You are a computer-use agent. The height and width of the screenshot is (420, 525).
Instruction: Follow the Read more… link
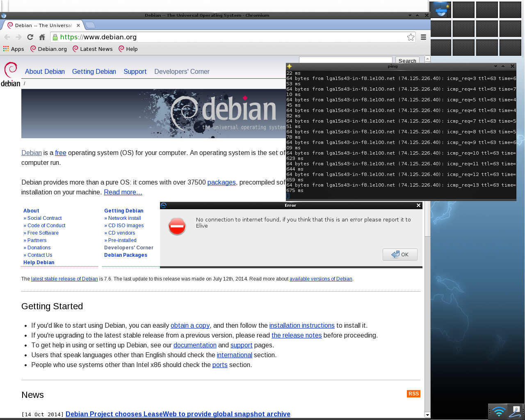[x=123, y=192]
